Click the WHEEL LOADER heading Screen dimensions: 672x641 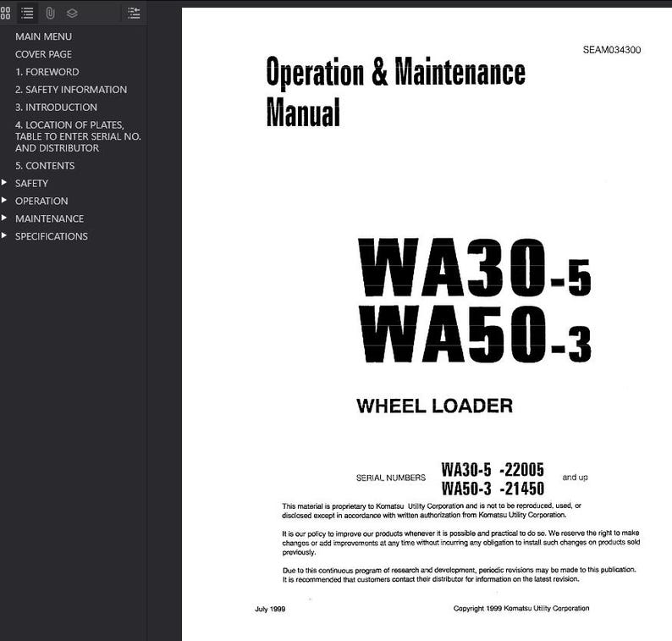click(434, 406)
